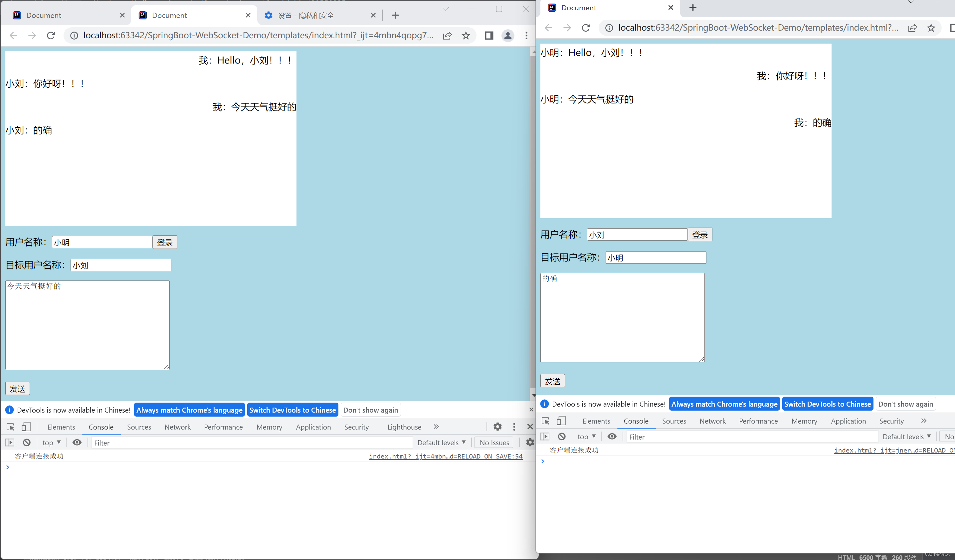The width and height of the screenshot is (955, 560).
Task: Click the 发送 button in the left page
Action: pos(17,389)
